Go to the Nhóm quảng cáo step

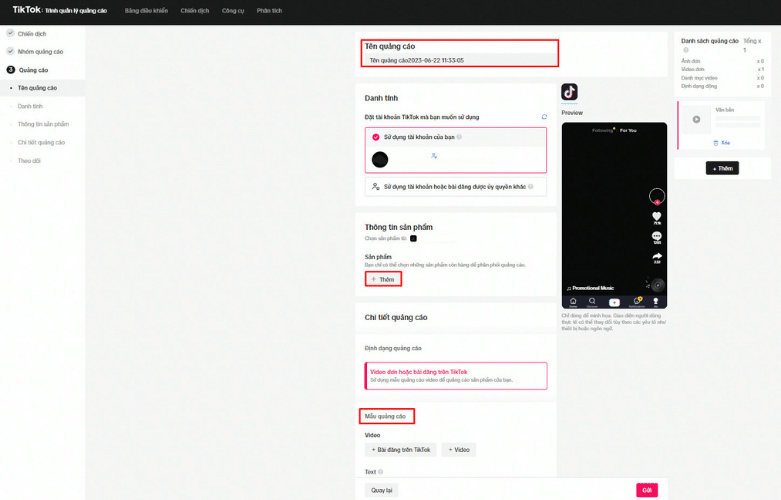pos(40,52)
